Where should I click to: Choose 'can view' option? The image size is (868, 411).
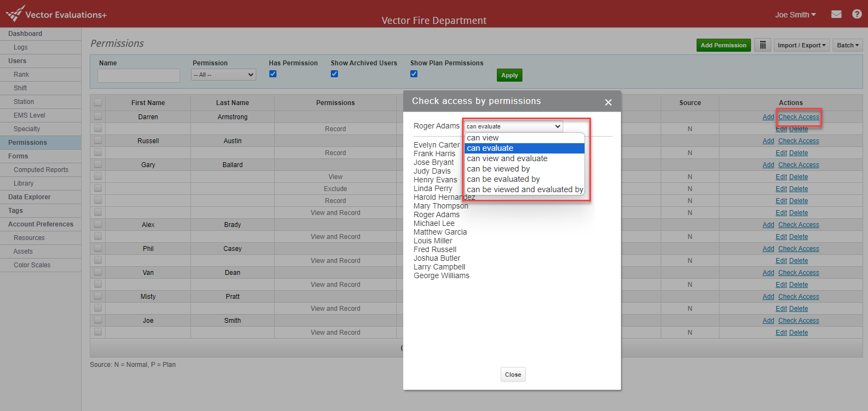tap(525, 138)
